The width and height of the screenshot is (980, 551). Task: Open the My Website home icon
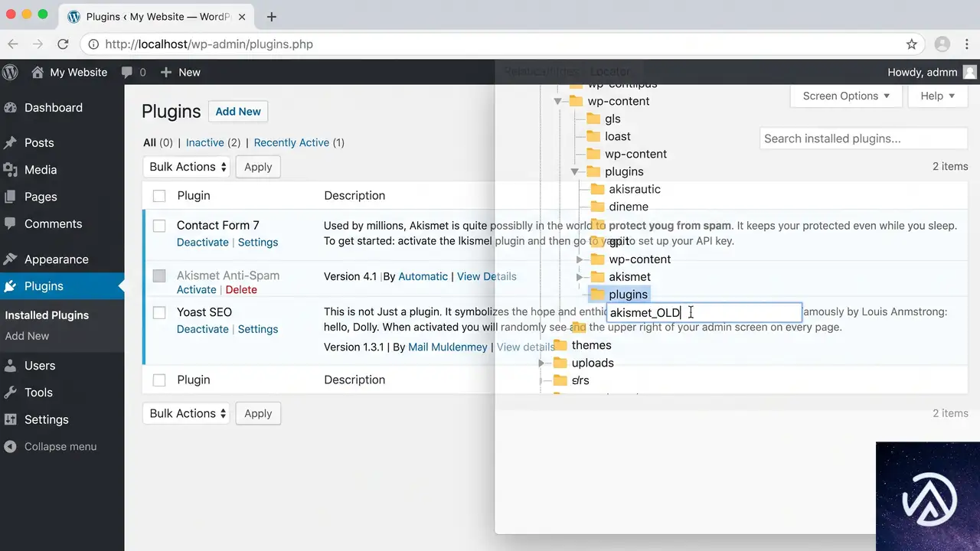coord(38,72)
